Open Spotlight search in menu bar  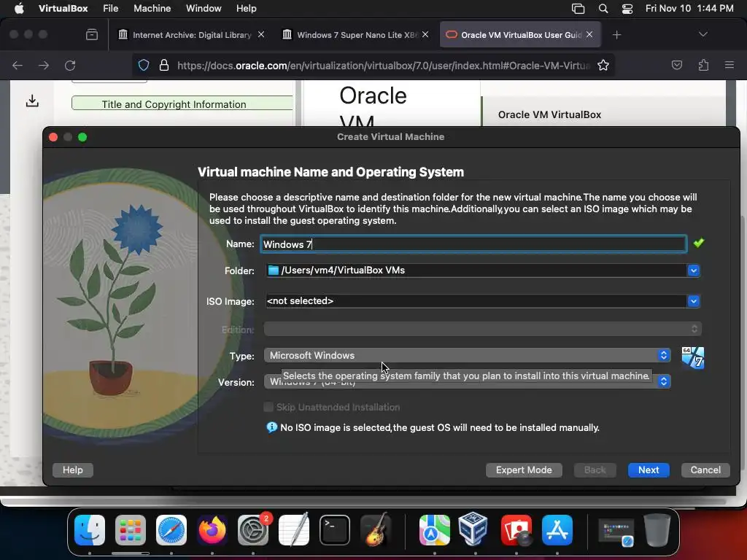click(x=603, y=9)
